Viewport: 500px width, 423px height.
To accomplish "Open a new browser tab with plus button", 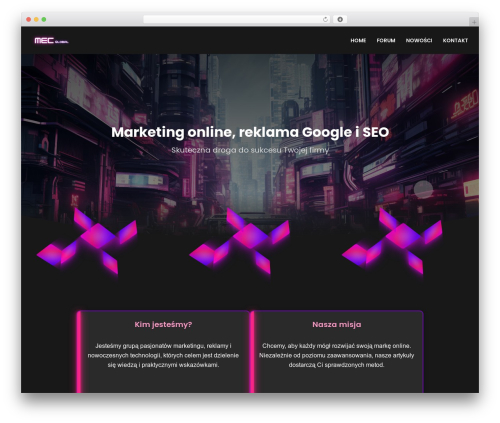I will click(x=474, y=22).
